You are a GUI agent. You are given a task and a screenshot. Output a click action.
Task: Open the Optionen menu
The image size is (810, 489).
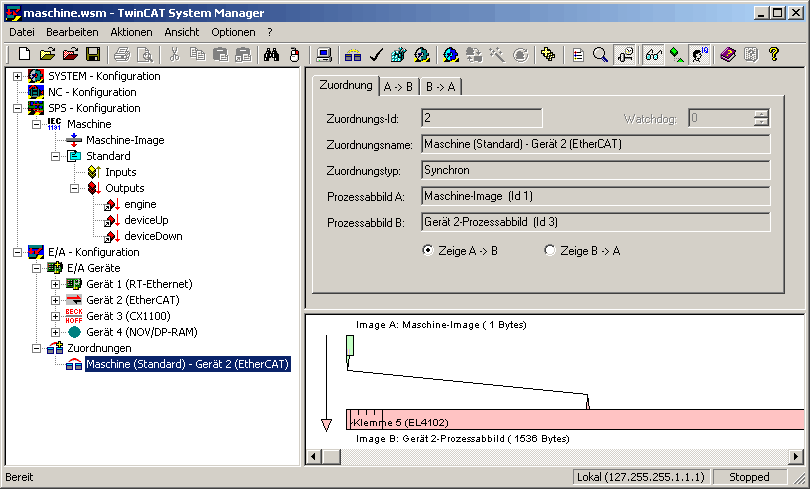pos(233,32)
